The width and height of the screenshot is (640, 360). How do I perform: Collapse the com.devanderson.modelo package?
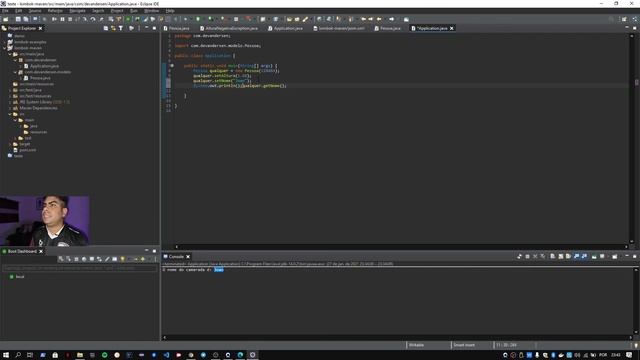coord(15,72)
